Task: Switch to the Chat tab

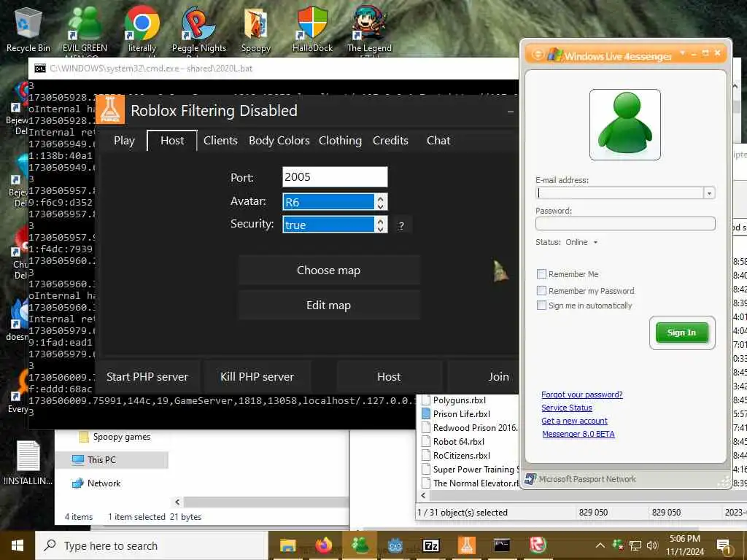Action: (438, 141)
